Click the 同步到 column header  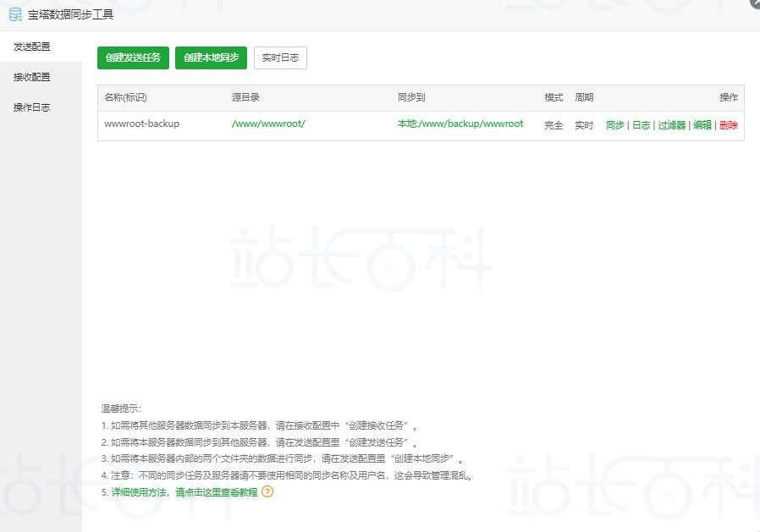[x=411, y=97]
